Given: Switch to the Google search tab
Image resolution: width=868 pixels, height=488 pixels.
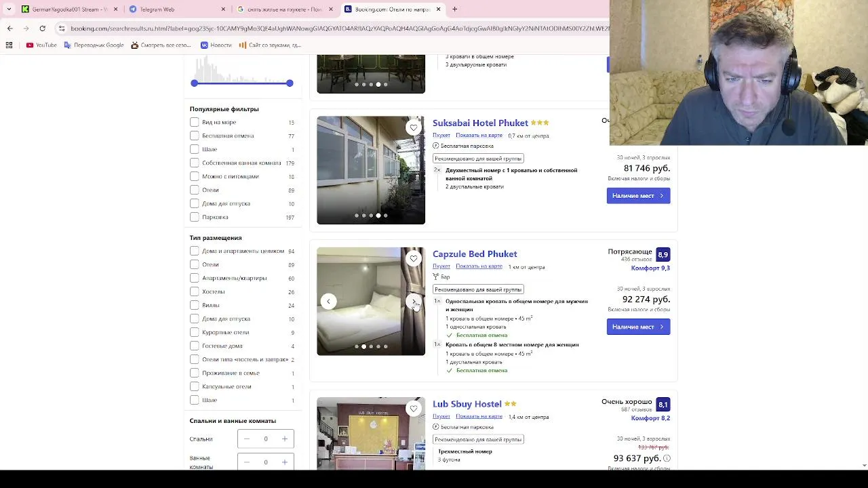Looking at the screenshot, I should [285, 9].
